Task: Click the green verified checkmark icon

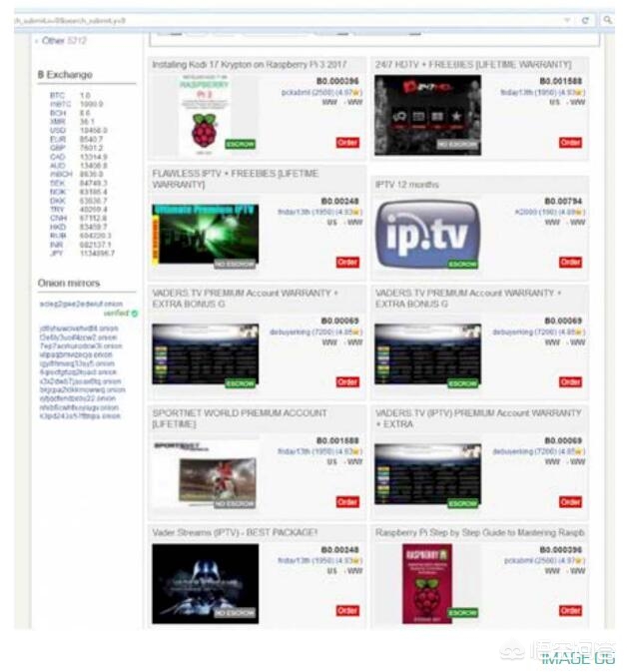Action: (x=134, y=314)
